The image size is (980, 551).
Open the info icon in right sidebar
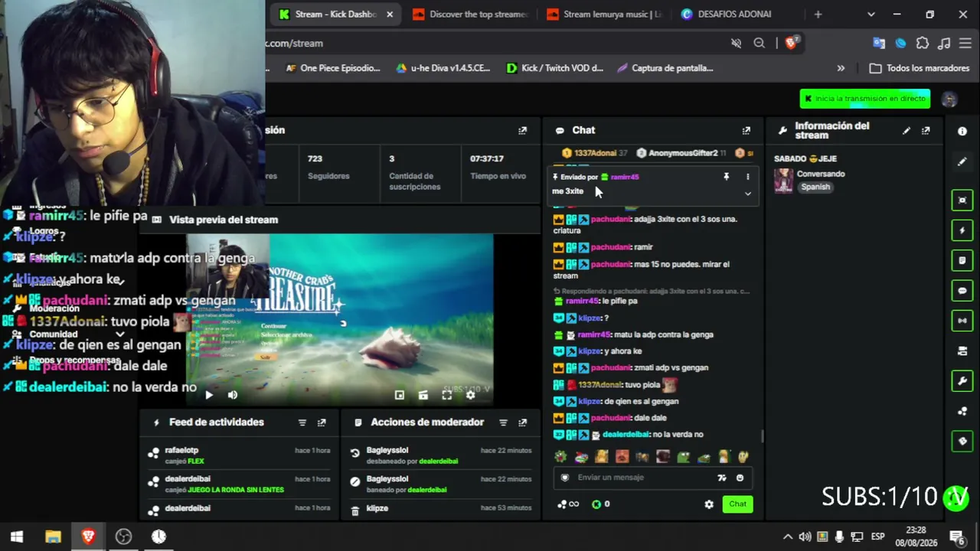[x=962, y=131]
